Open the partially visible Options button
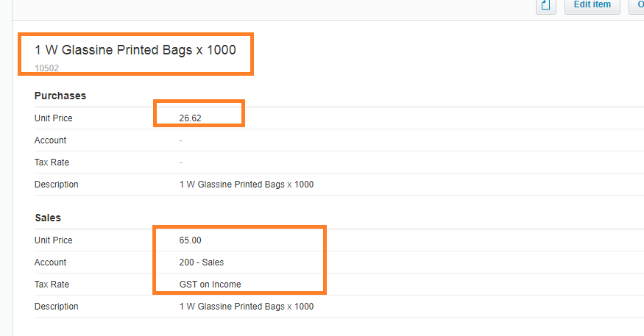This screenshot has width=644, height=336. point(637,5)
